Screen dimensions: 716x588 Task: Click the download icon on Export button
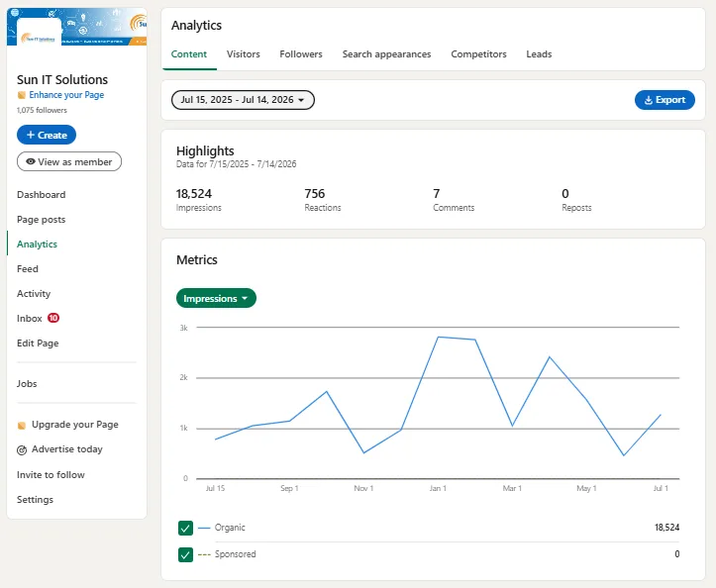click(x=648, y=100)
